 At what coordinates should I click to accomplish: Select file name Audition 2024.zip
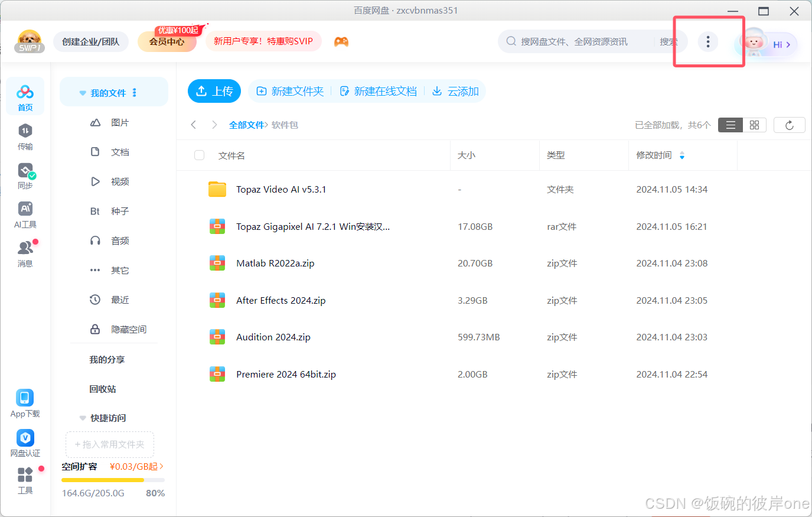[273, 337]
